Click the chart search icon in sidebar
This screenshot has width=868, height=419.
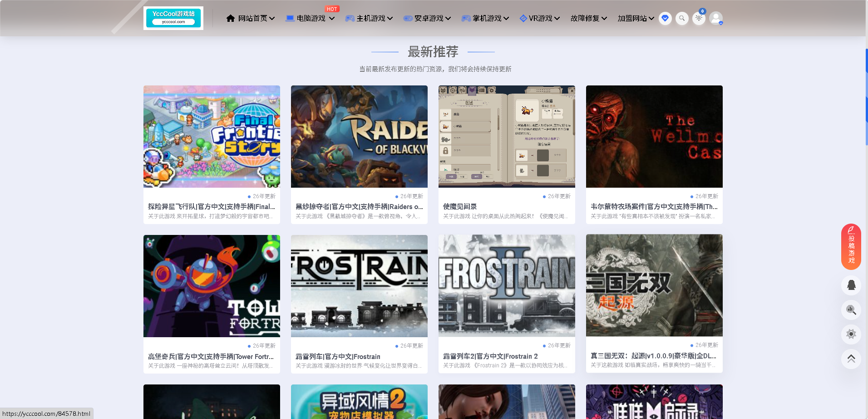(x=851, y=310)
